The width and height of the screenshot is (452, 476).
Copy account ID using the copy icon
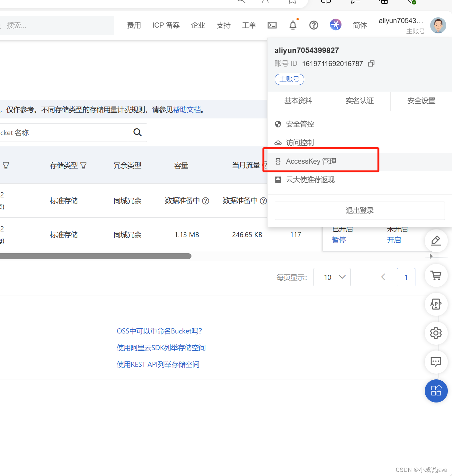click(x=371, y=64)
